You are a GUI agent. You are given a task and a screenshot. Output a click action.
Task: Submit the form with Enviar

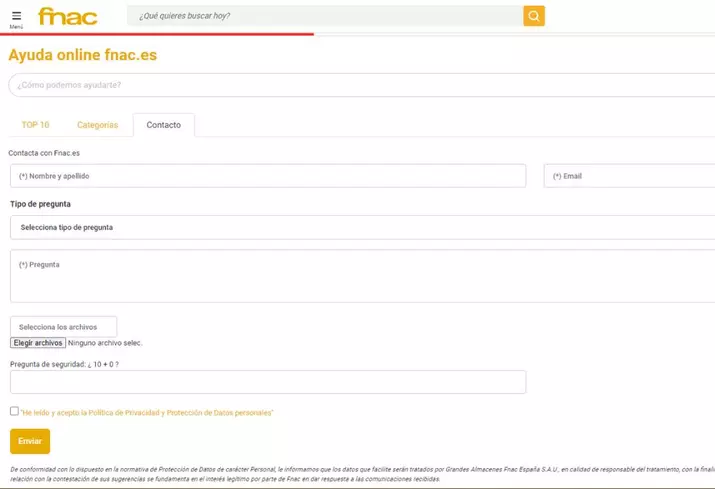point(30,441)
